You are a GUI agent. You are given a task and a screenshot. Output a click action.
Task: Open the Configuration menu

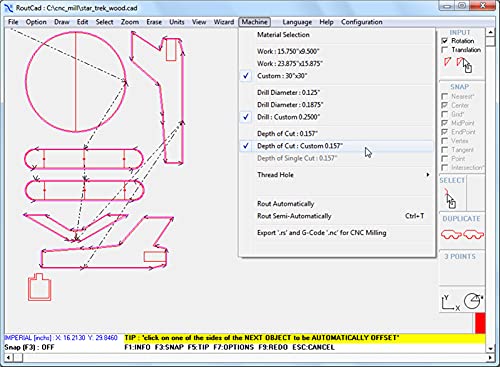(x=362, y=22)
